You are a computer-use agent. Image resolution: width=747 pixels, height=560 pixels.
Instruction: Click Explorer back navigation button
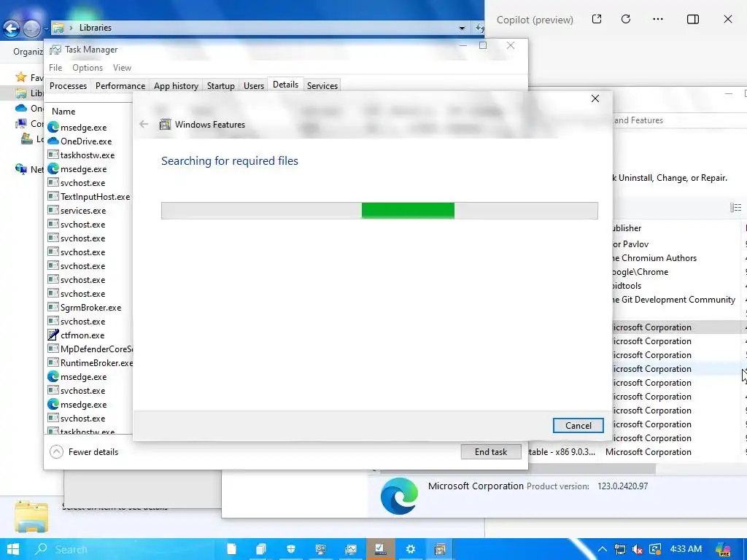click(x=12, y=28)
